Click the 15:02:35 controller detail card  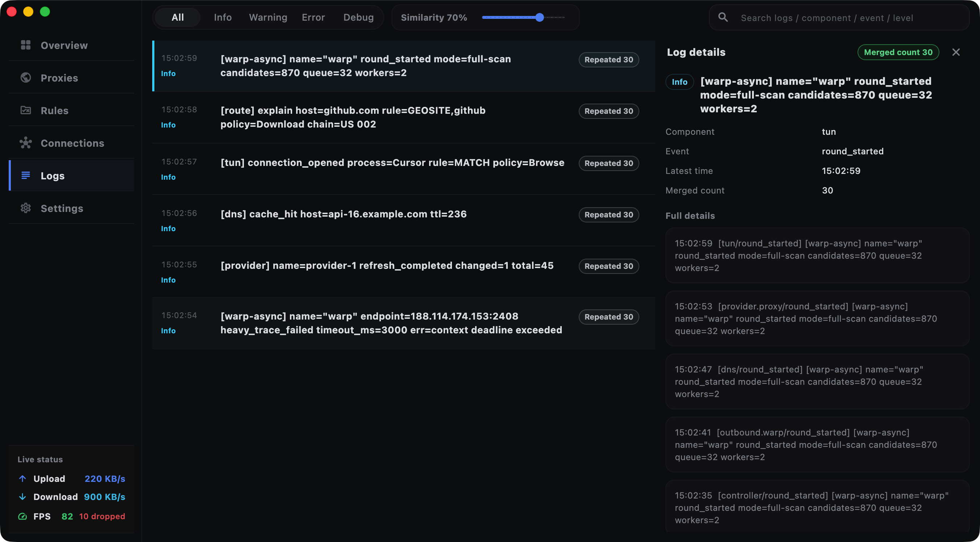817,506
